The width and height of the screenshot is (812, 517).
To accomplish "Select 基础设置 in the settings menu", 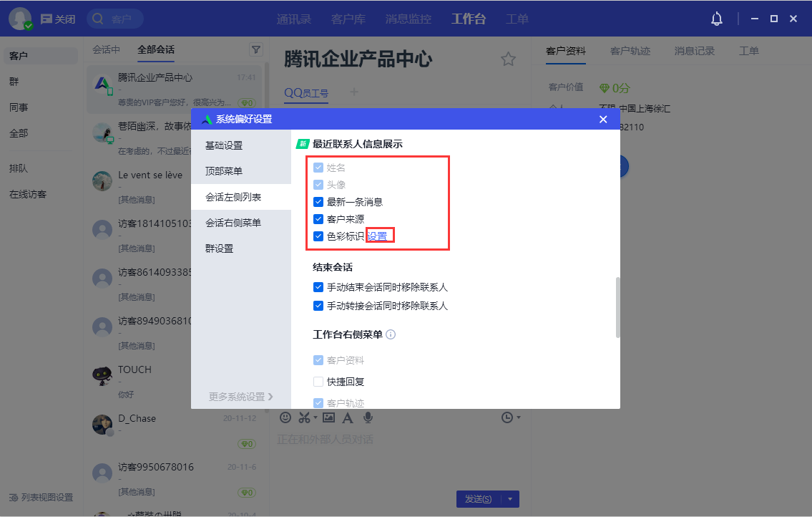I will 224,145.
